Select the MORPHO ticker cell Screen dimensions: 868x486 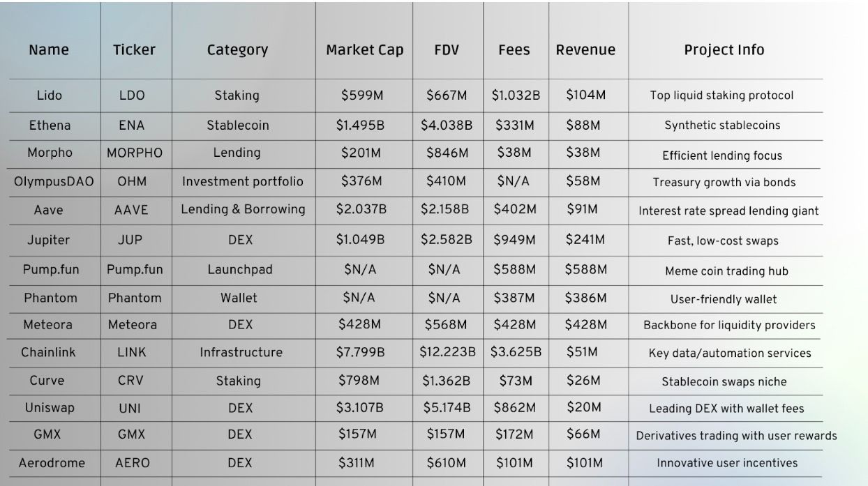[134, 153]
